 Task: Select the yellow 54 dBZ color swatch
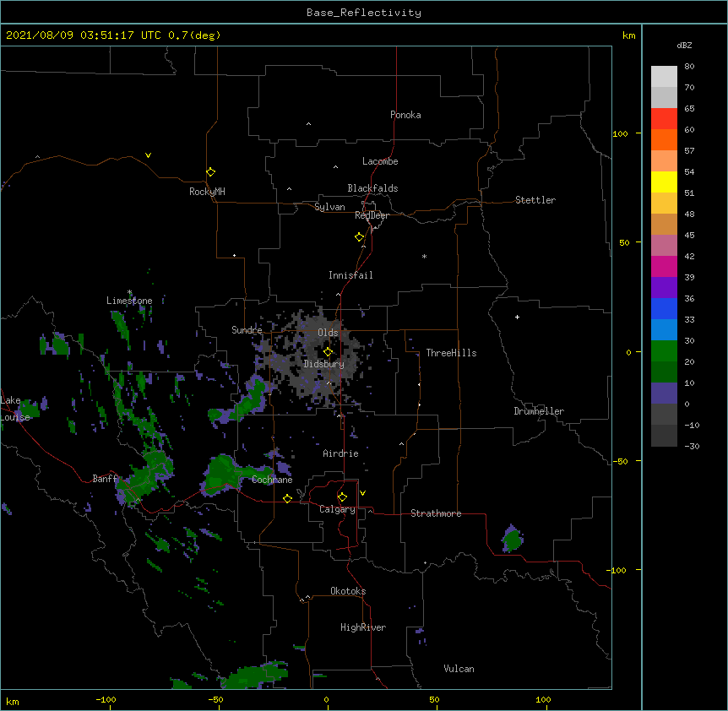pos(664,182)
